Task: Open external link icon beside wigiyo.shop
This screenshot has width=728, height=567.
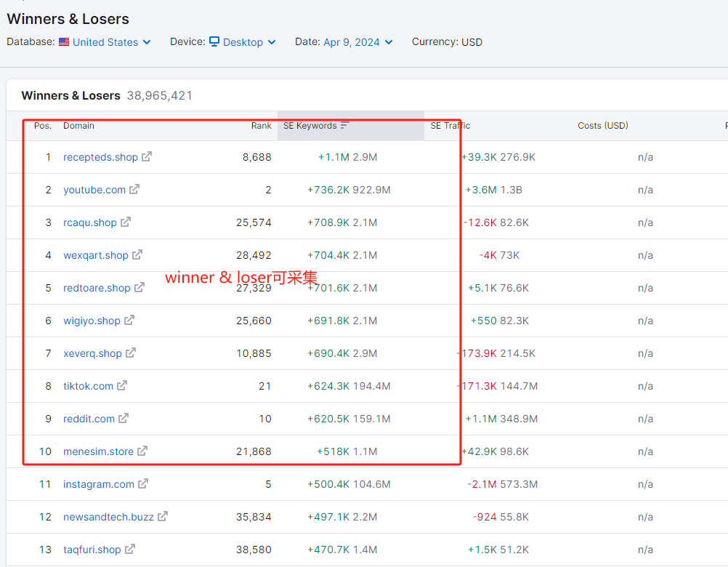Action: coord(129,320)
